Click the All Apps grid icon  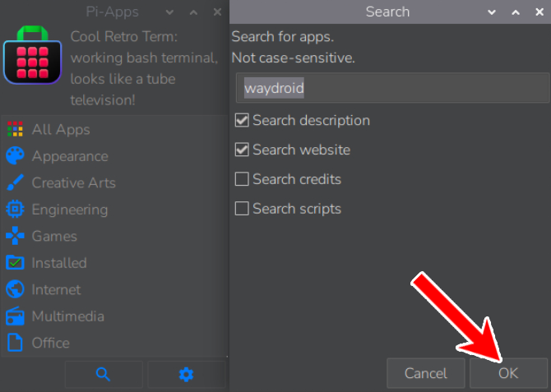15,130
